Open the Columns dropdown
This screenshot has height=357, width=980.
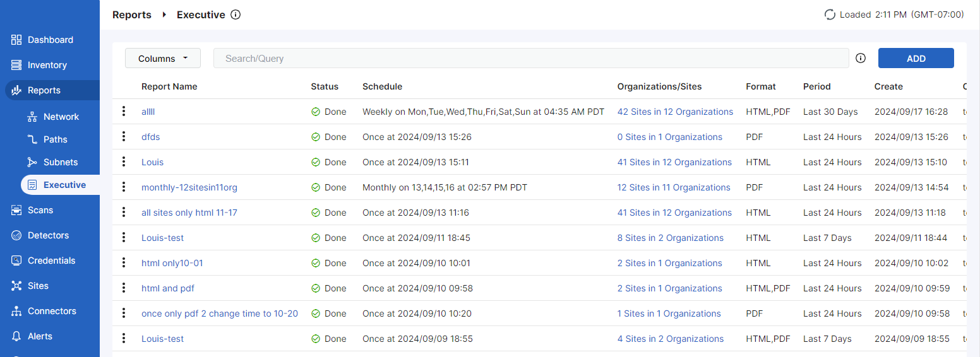[x=163, y=58]
